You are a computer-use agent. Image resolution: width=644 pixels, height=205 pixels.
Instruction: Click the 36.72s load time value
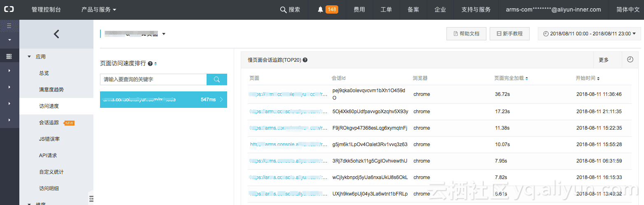[x=502, y=94]
